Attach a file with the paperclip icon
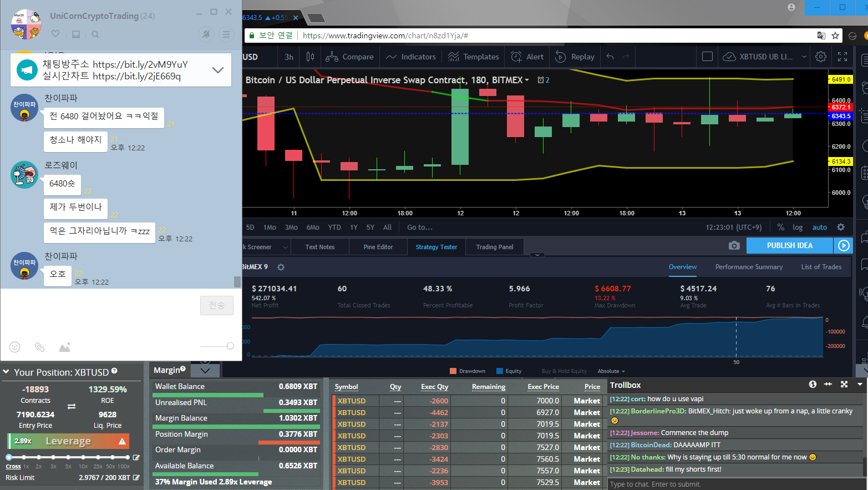Image resolution: width=868 pixels, height=490 pixels. [39, 347]
